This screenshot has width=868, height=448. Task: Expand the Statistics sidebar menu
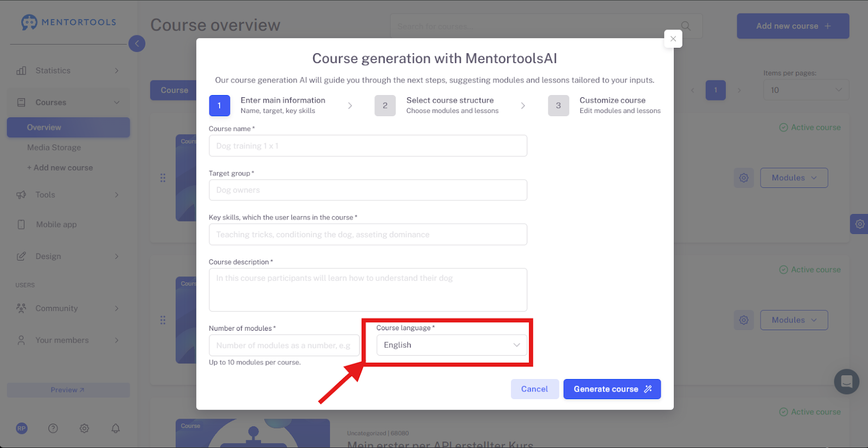[x=68, y=71]
